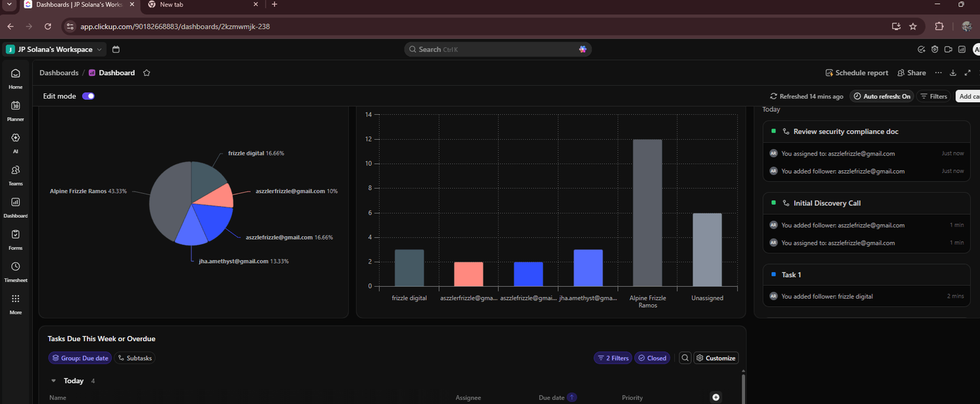Viewport: 980px width, 404px height.
Task: Add a column with the plus icon
Action: pyautogui.click(x=715, y=397)
